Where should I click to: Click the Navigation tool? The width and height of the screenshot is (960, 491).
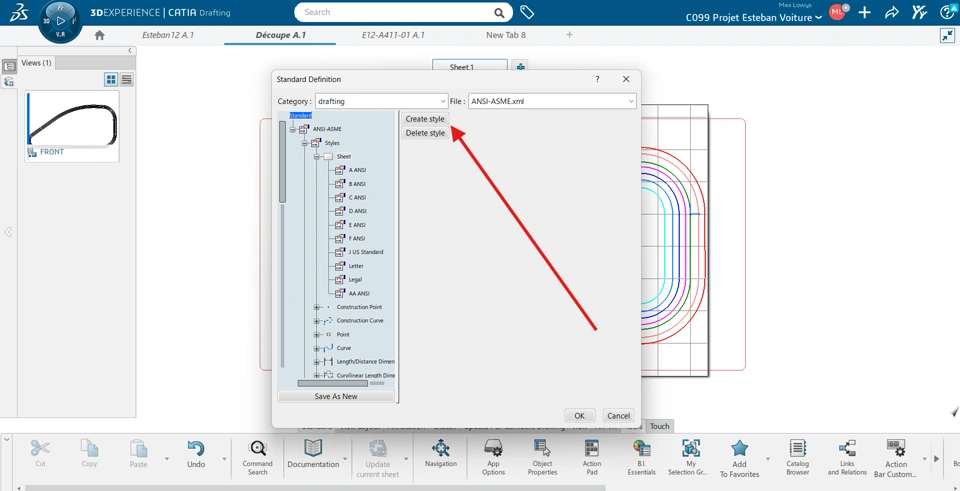[x=441, y=454]
